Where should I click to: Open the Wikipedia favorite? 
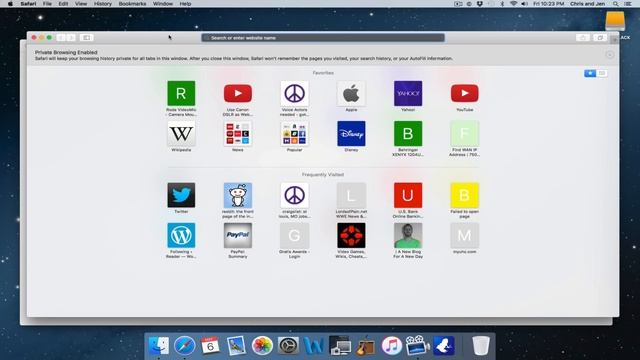click(181, 133)
